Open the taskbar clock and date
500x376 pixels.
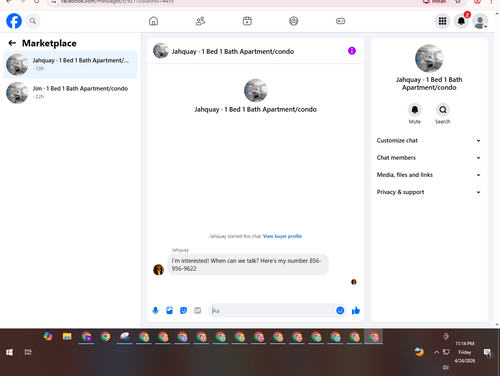[465, 352]
